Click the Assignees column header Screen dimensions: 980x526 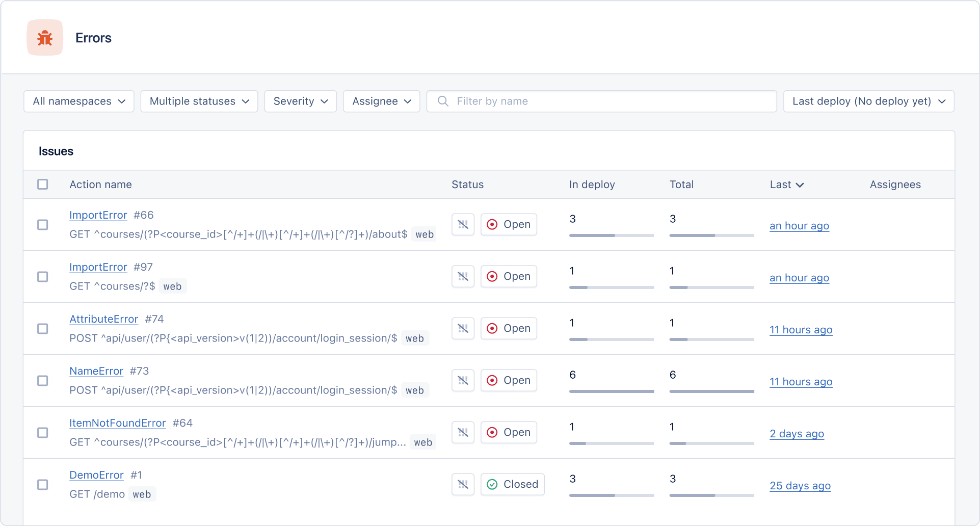click(x=895, y=185)
